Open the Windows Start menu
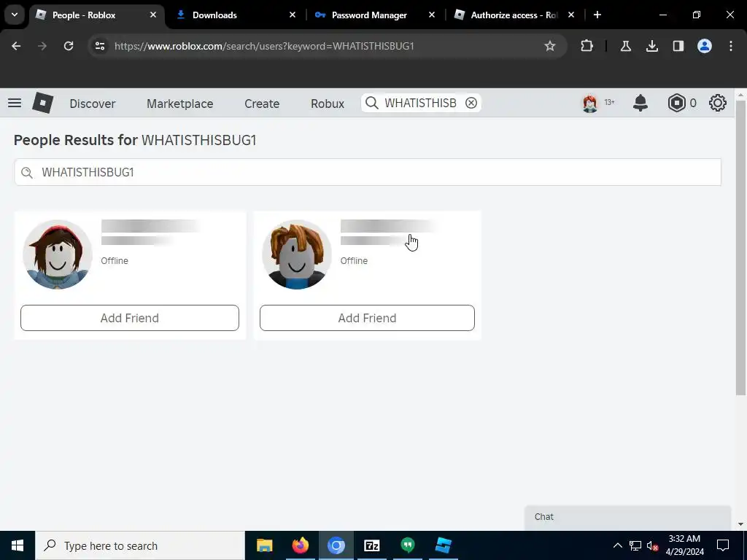The width and height of the screenshot is (747, 560). pyautogui.click(x=18, y=545)
